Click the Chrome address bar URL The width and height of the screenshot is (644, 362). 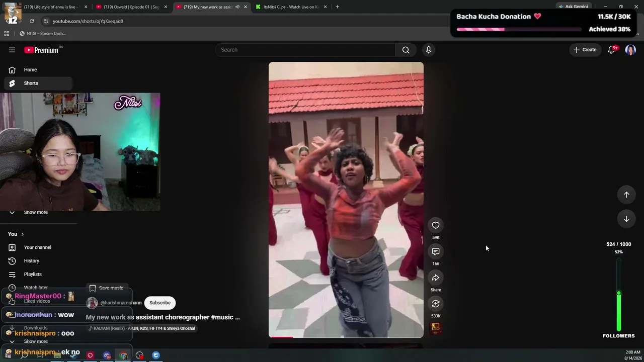point(88,21)
